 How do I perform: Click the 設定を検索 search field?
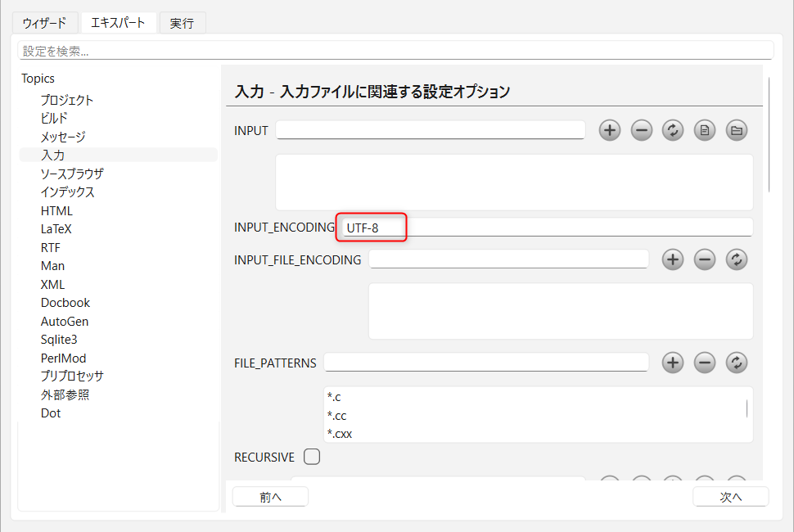click(395, 51)
